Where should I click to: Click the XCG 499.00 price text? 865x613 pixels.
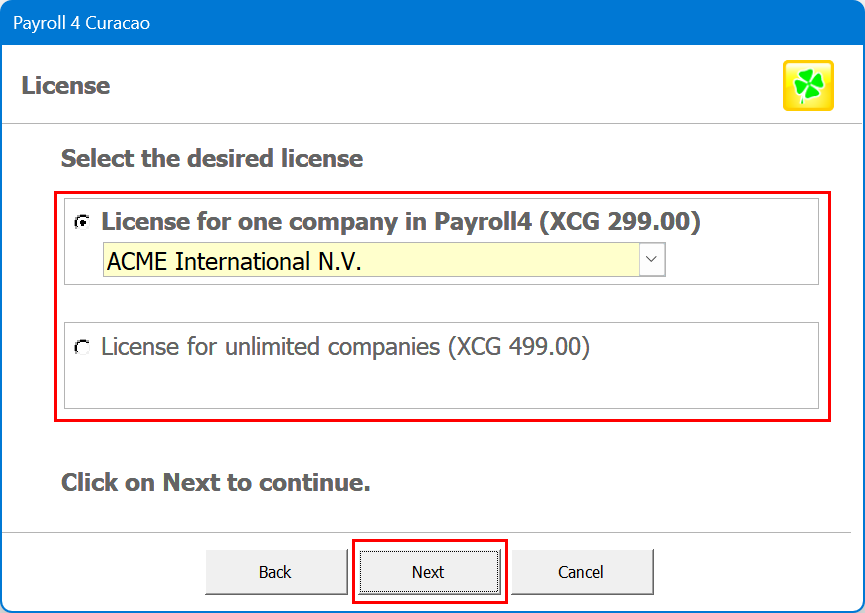click(x=519, y=347)
